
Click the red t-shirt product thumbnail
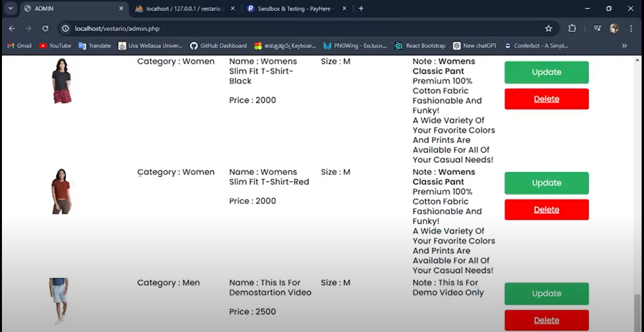tap(62, 191)
